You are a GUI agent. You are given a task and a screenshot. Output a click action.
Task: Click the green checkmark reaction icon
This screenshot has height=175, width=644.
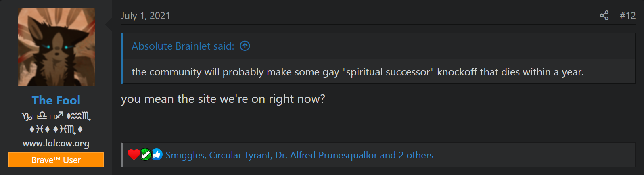[x=146, y=154]
